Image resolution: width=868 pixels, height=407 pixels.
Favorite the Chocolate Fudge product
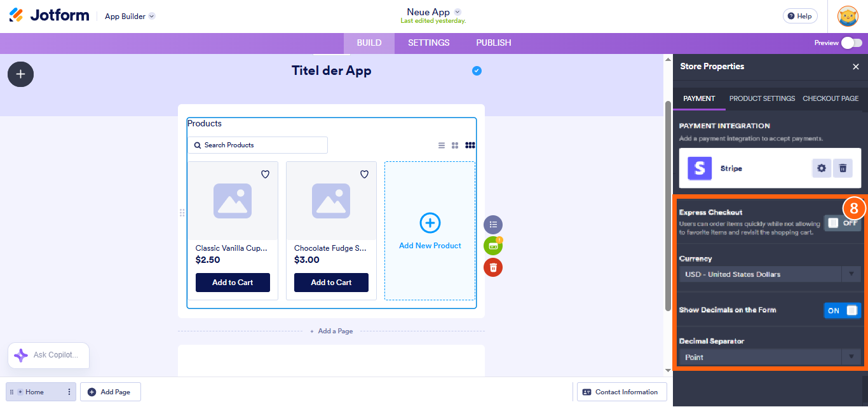click(x=364, y=175)
